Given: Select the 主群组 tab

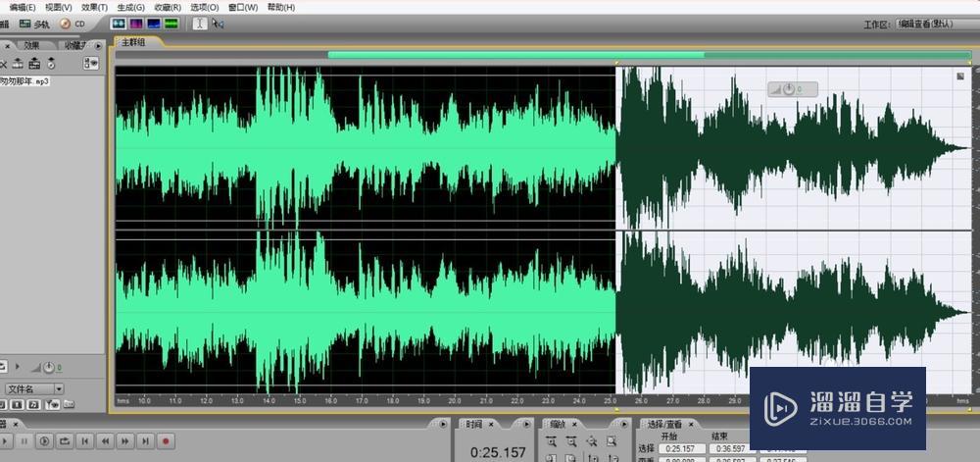Looking at the screenshot, I should (x=133, y=42).
